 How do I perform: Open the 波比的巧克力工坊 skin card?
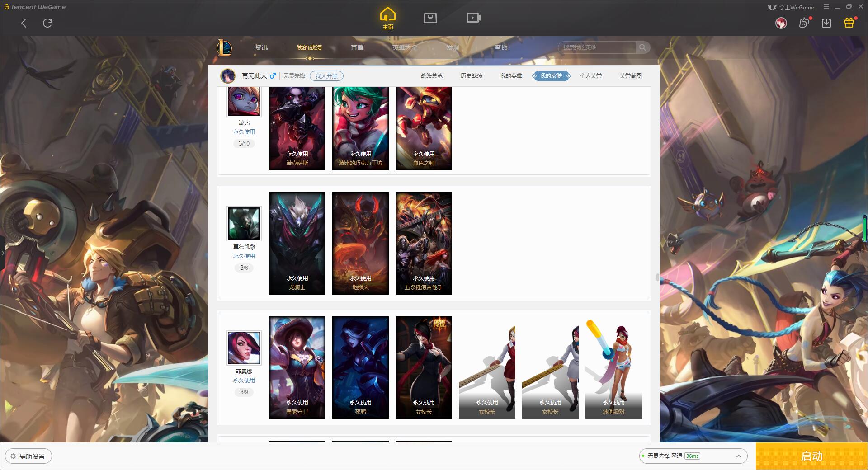(x=360, y=128)
